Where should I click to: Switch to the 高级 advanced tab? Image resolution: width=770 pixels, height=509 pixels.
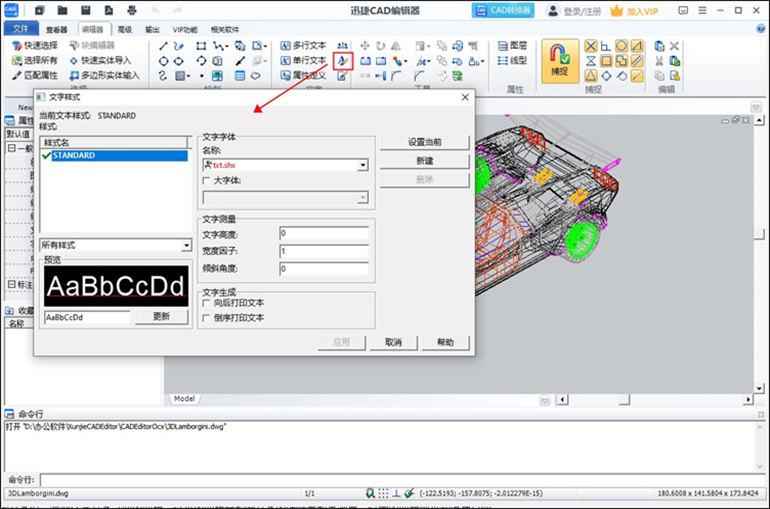(x=125, y=29)
